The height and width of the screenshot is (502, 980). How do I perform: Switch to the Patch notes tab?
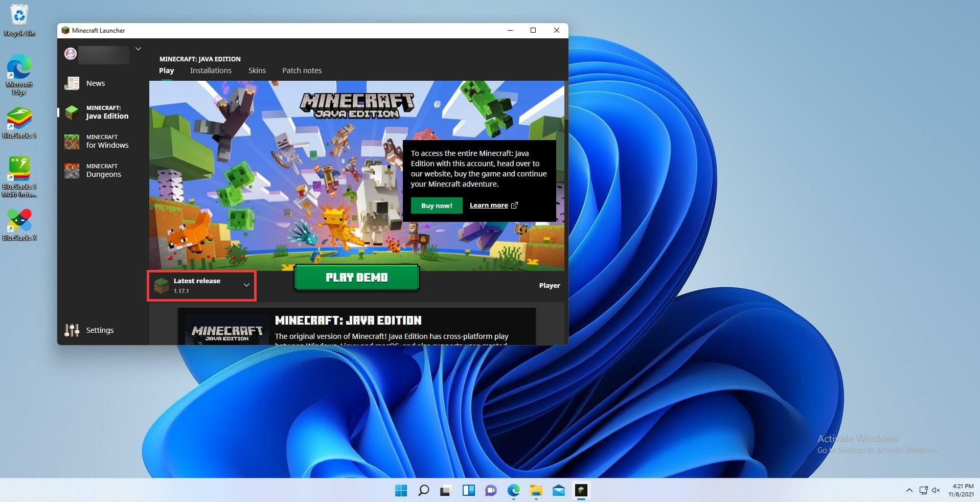coord(302,71)
